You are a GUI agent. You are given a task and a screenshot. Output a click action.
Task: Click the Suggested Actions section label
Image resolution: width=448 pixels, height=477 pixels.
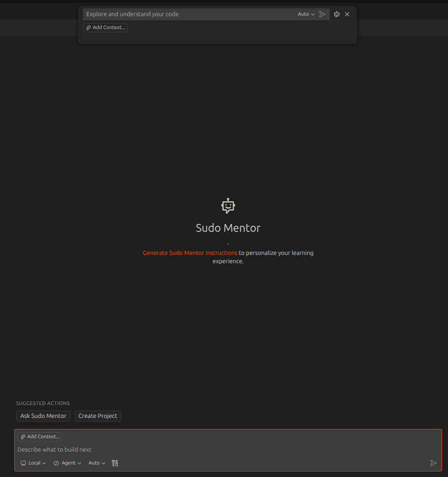tap(43, 403)
